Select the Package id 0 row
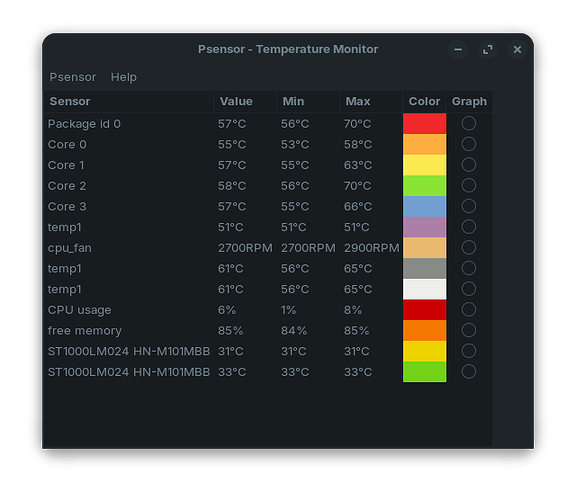The height and width of the screenshot is (500, 575). [268, 124]
